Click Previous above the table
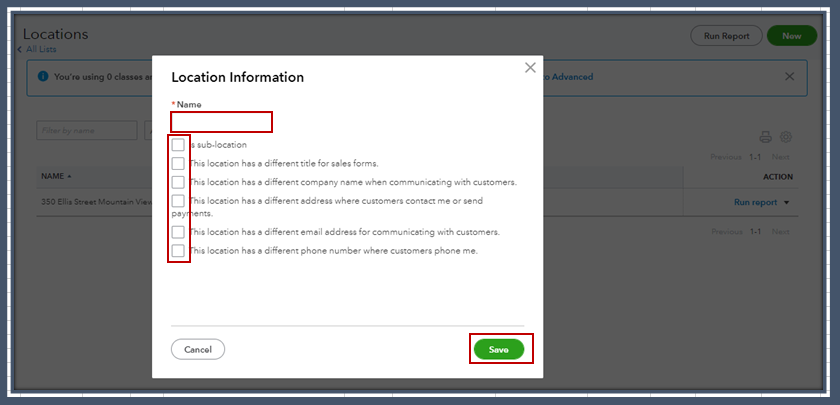This screenshot has width=840, height=405. 726,157
